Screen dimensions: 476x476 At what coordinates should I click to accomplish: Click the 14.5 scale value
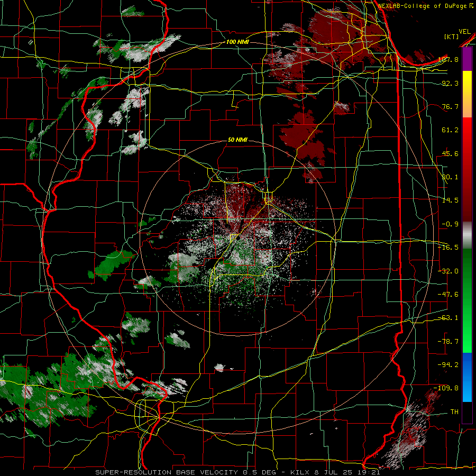[x=450, y=200]
